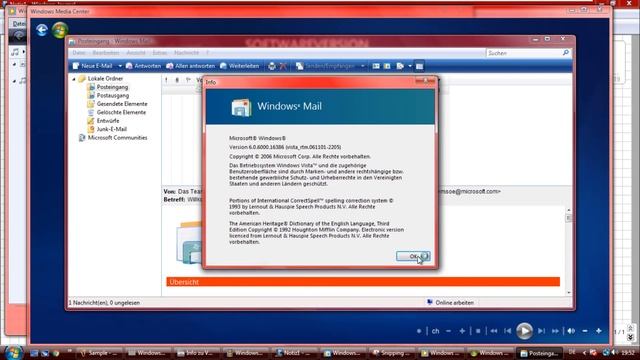The height and width of the screenshot is (360, 640).
Task: Open the Posteinga... taskbar button
Action: point(539,353)
